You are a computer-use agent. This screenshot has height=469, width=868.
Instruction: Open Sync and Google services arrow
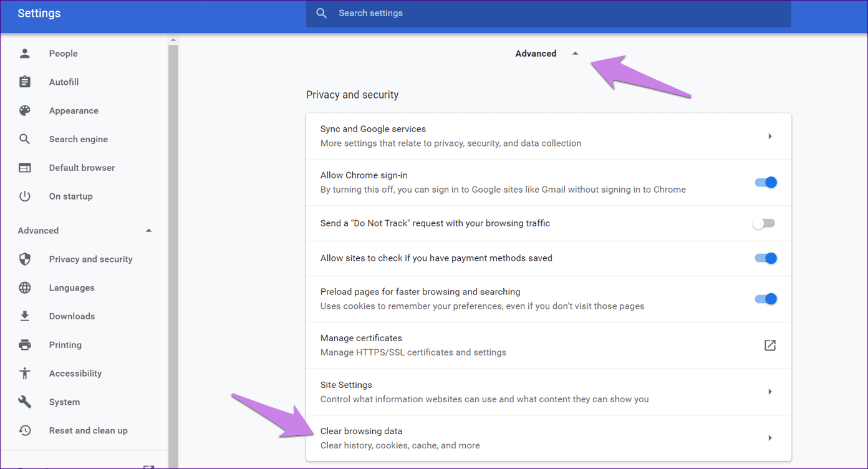770,136
